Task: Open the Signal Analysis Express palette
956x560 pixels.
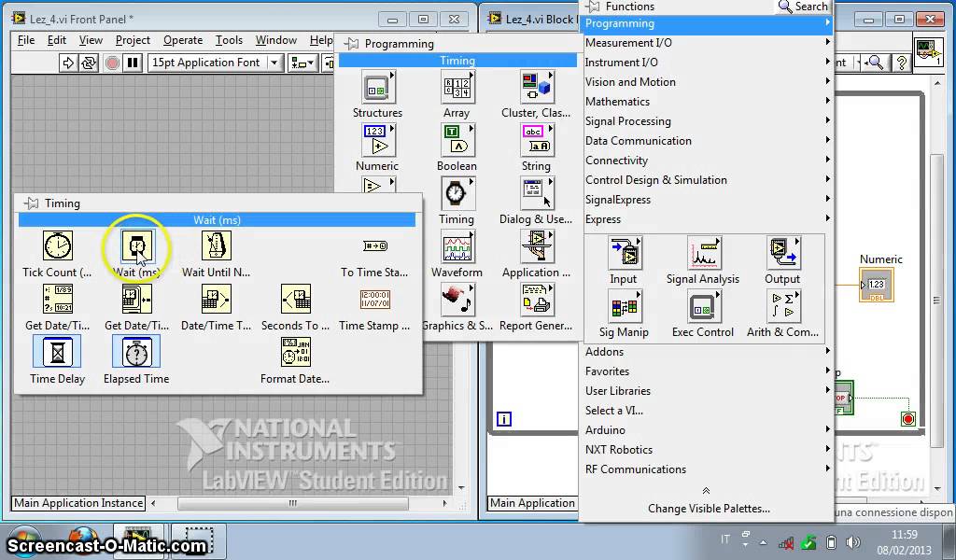Action: [x=703, y=253]
